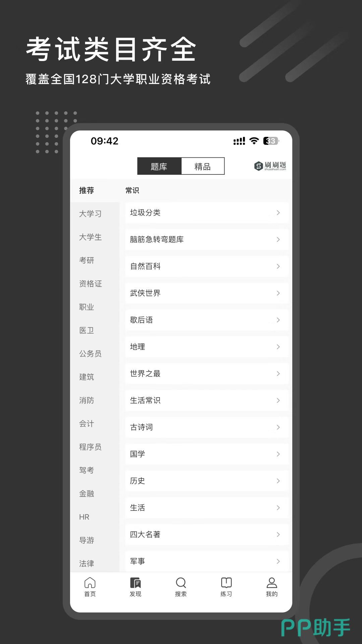Screen dimensions: 362x644
Task: Tap the battery indicator in status bar
Action: (271, 141)
